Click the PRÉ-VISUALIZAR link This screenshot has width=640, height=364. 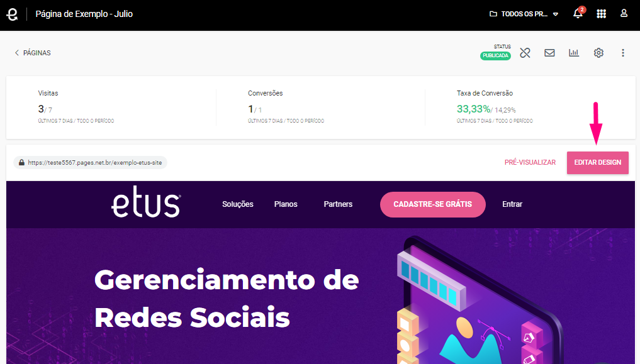pyautogui.click(x=530, y=162)
